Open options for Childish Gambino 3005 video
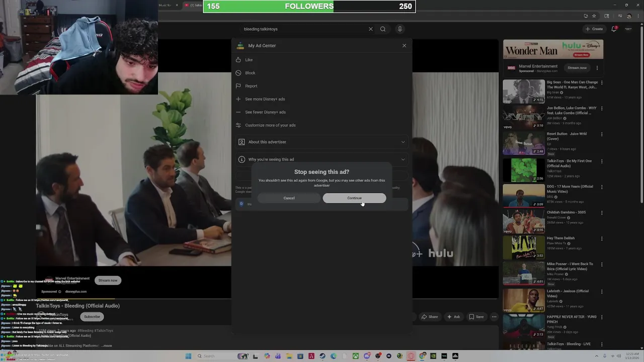Image resolution: width=644 pixels, height=362 pixels. point(602,213)
